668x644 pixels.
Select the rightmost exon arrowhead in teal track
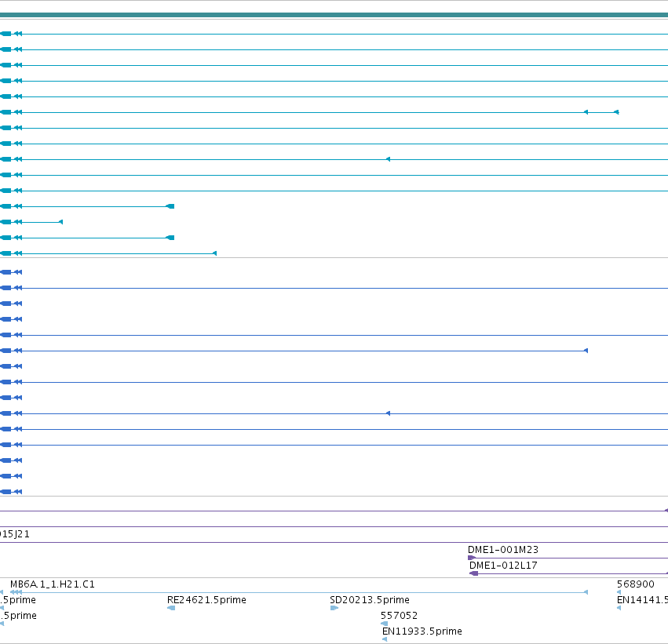pyautogui.click(x=616, y=112)
